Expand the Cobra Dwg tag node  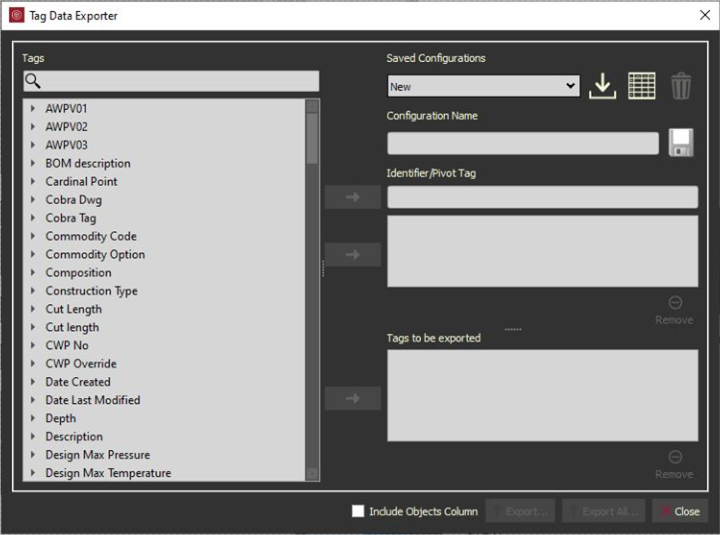33,200
